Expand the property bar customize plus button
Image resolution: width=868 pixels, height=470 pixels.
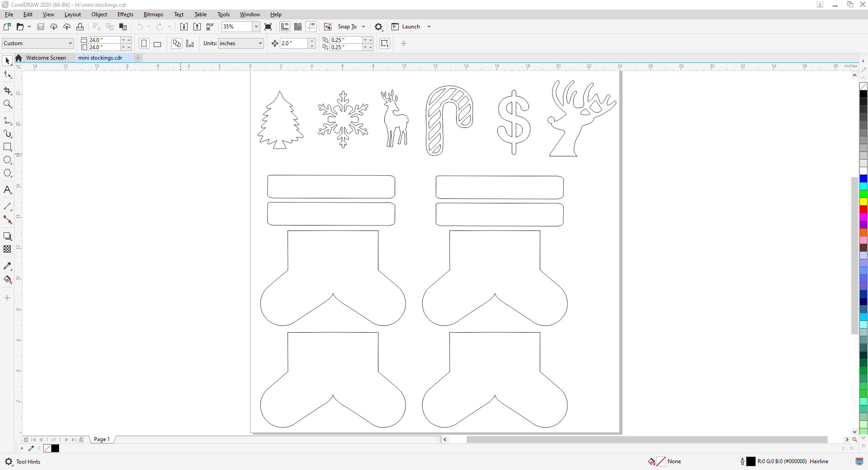point(404,43)
